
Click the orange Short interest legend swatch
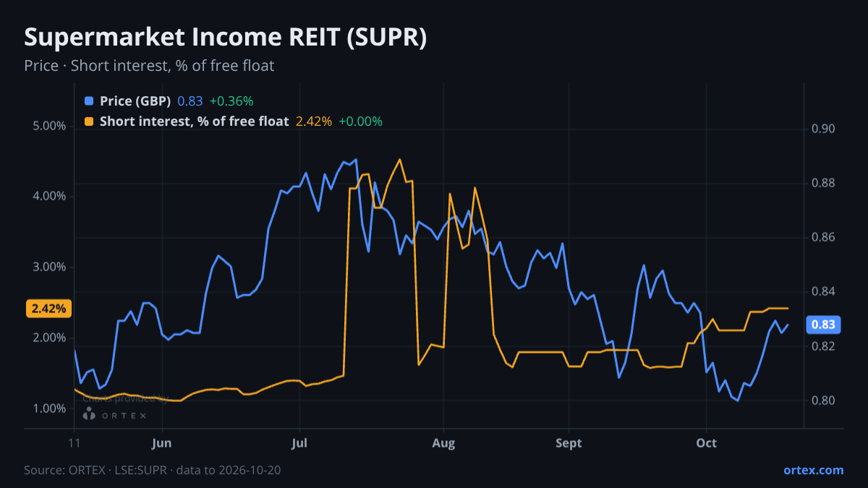(x=89, y=121)
